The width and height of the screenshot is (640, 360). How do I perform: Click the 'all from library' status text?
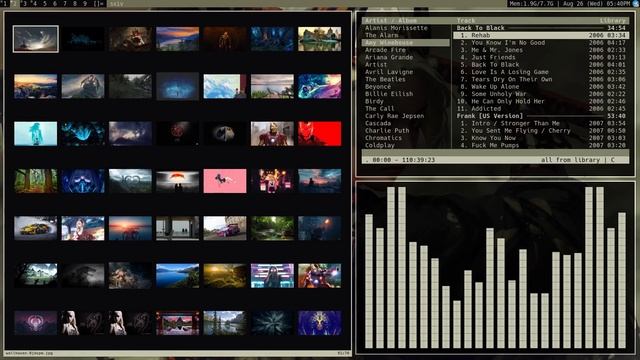tap(571, 160)
